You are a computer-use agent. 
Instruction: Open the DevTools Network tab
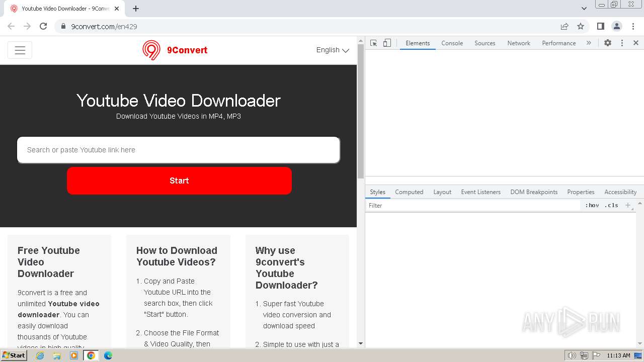[x=519, y=43]
